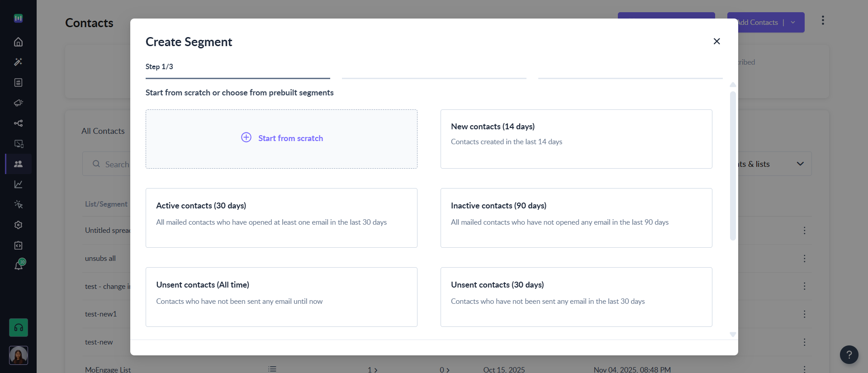Open the segments & lists filter dropdown
This screenshot has height=373, width=868.
(x=800, y=164)
